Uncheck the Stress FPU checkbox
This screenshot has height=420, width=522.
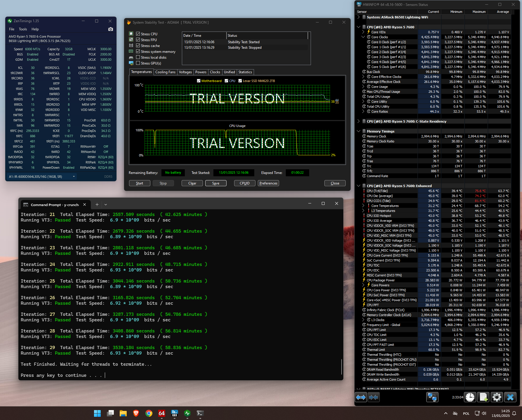pyautogui.click(x=138, y=40)
